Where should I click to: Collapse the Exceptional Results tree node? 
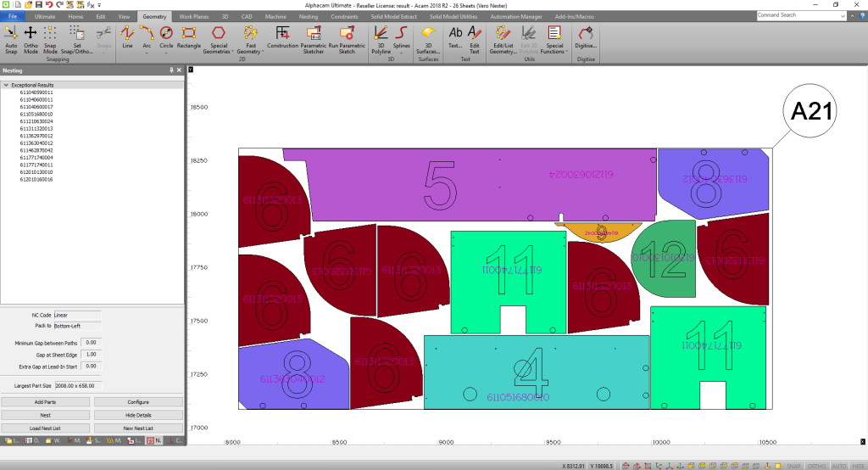tap(6, 86)
